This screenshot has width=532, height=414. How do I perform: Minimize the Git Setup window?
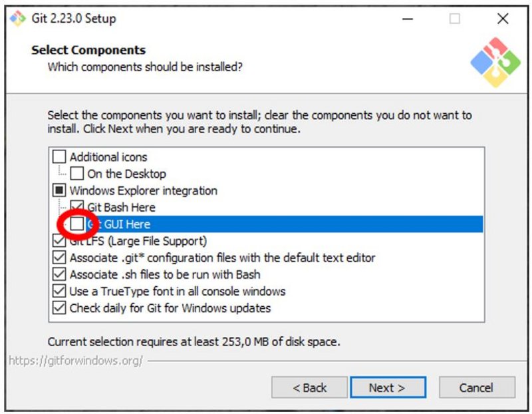408,20
